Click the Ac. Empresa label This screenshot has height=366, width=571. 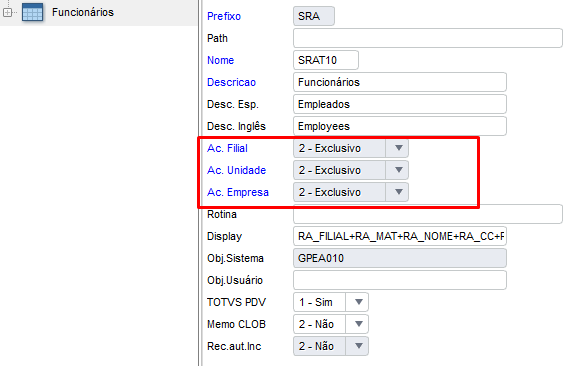[x=238, y=192]
